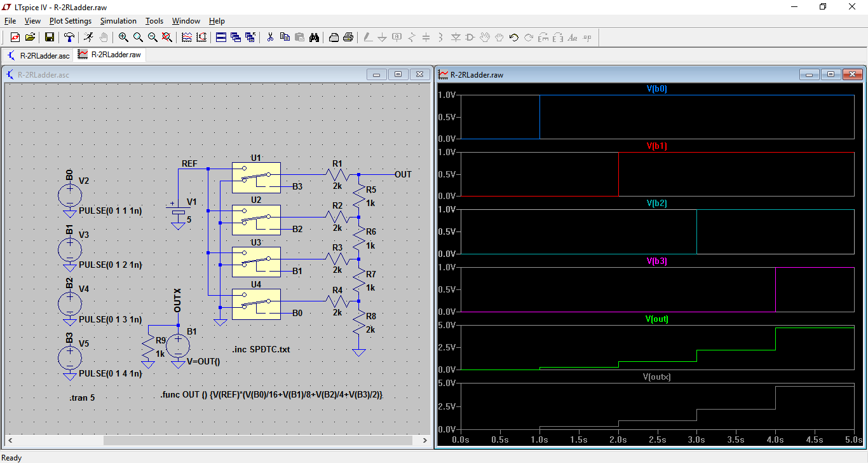Click the V(b1) trace label
Screen dimensions: 868x463
click(x=657, y=146)
